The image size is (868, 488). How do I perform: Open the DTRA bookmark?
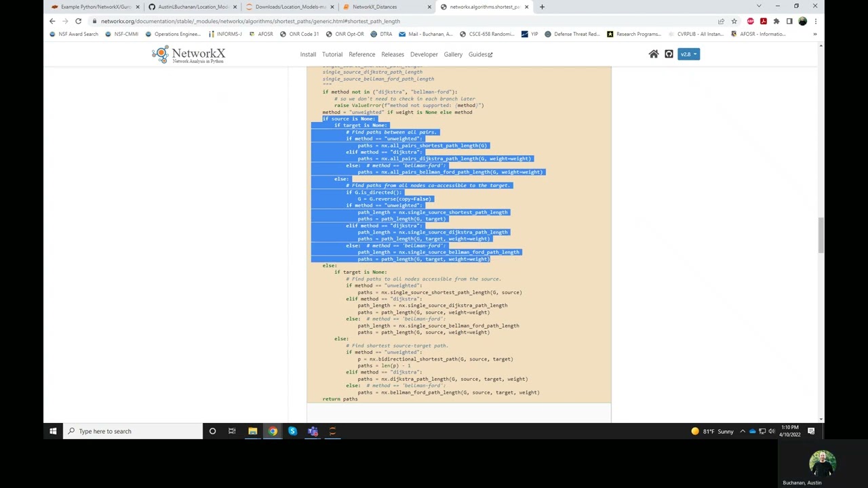point(382,34)
